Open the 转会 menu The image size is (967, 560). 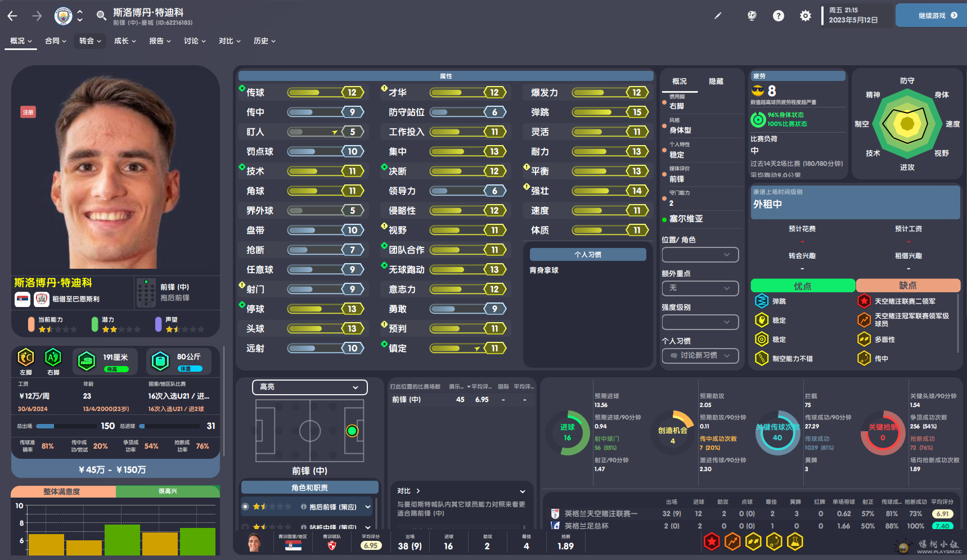point(90,41)
